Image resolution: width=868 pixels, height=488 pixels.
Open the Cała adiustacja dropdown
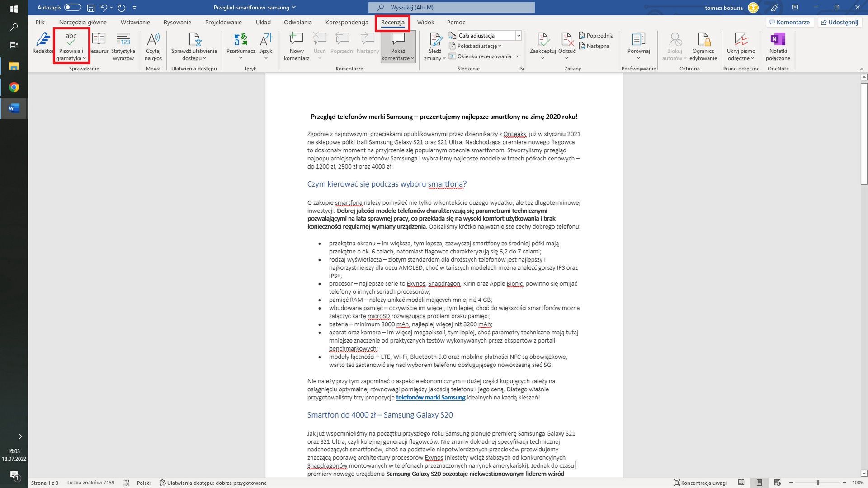pyautogui.click(x=518, y=35)
